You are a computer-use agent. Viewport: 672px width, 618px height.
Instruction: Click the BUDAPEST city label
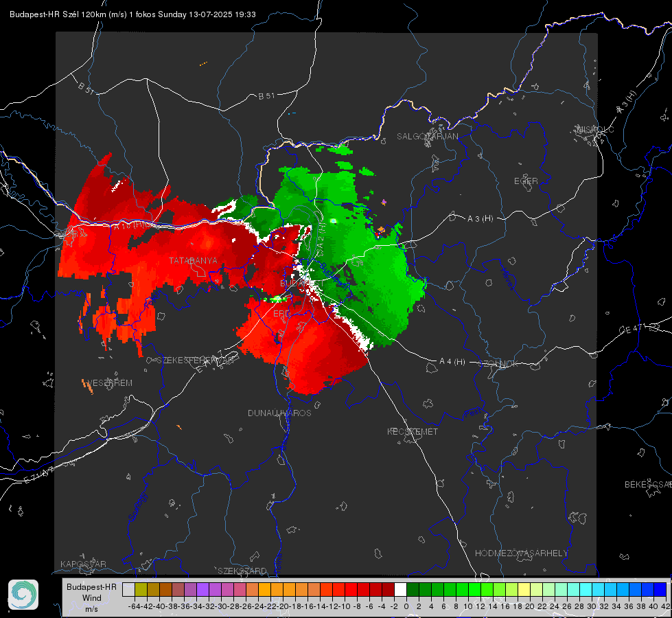coord(302,284)
